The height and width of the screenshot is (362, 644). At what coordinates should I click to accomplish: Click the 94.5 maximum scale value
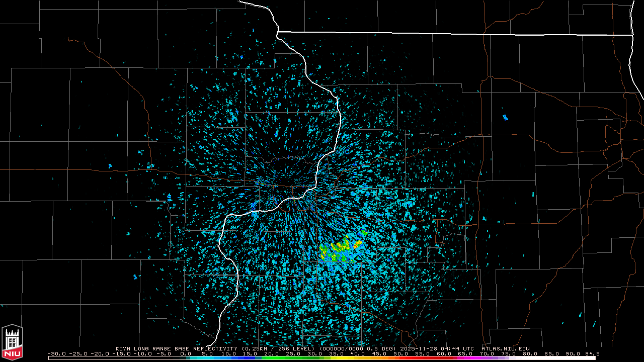[592, 353]
